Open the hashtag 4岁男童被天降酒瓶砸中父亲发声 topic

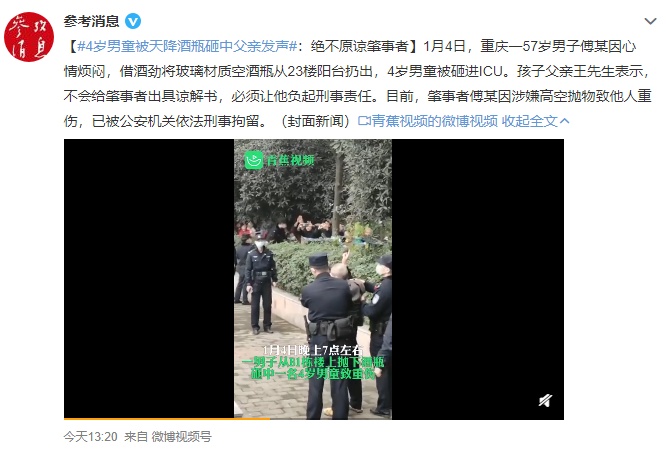[187, 46]
